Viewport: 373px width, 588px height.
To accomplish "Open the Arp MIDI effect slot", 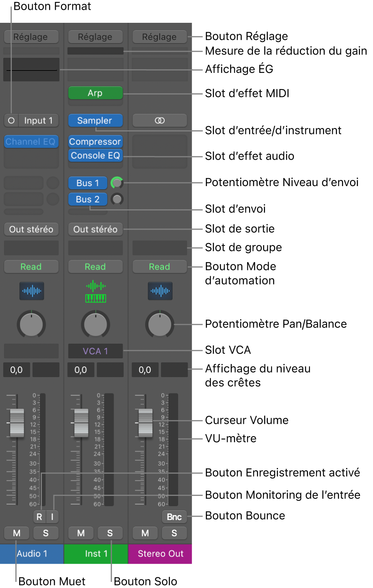I will click(x=95, y=93).
